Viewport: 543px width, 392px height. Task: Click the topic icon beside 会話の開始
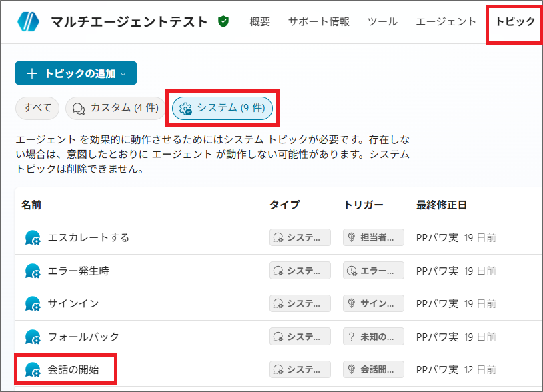coord(33,369)
